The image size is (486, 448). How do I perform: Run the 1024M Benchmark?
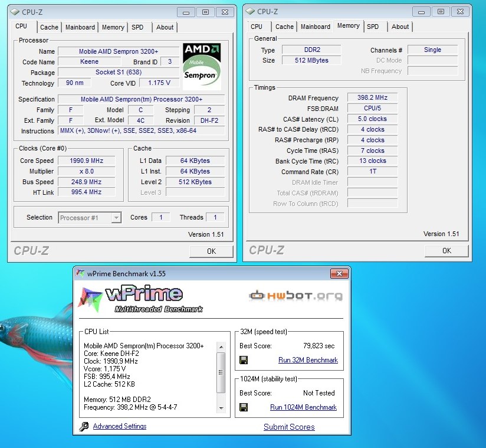coord(303,407)
